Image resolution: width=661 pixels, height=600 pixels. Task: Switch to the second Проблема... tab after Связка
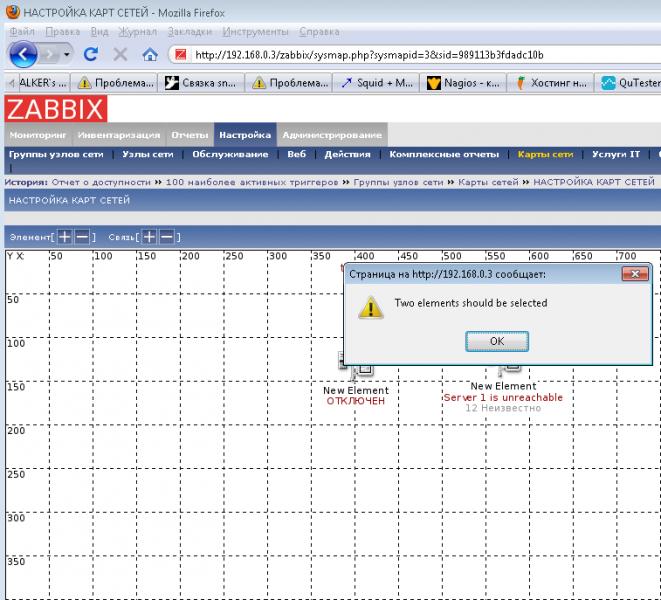coord(289,83)
